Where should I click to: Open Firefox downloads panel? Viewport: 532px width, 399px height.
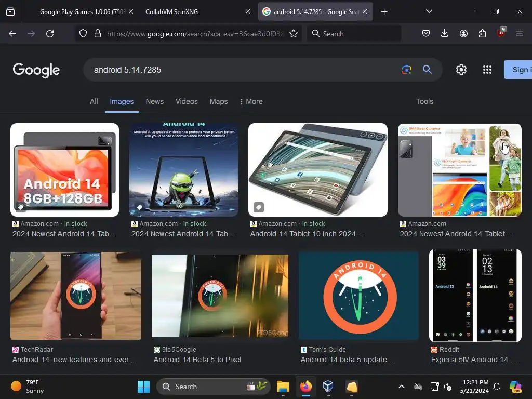click(x=445, y=33)
